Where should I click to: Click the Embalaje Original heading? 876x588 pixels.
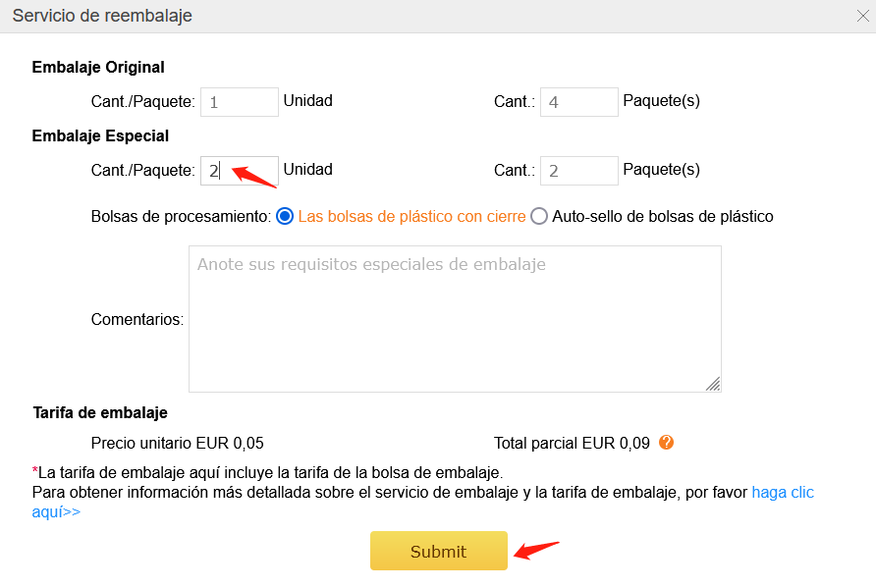click(98, 67)
